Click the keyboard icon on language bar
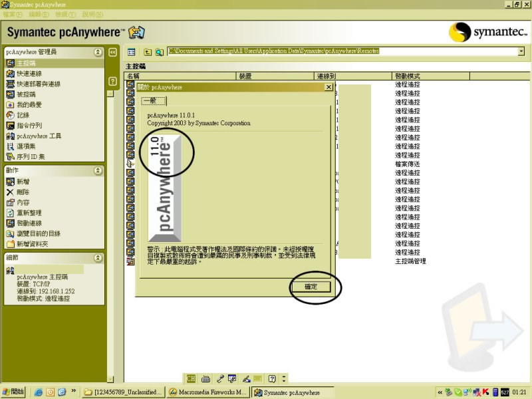Screen dimensions: 532x399 205,378
